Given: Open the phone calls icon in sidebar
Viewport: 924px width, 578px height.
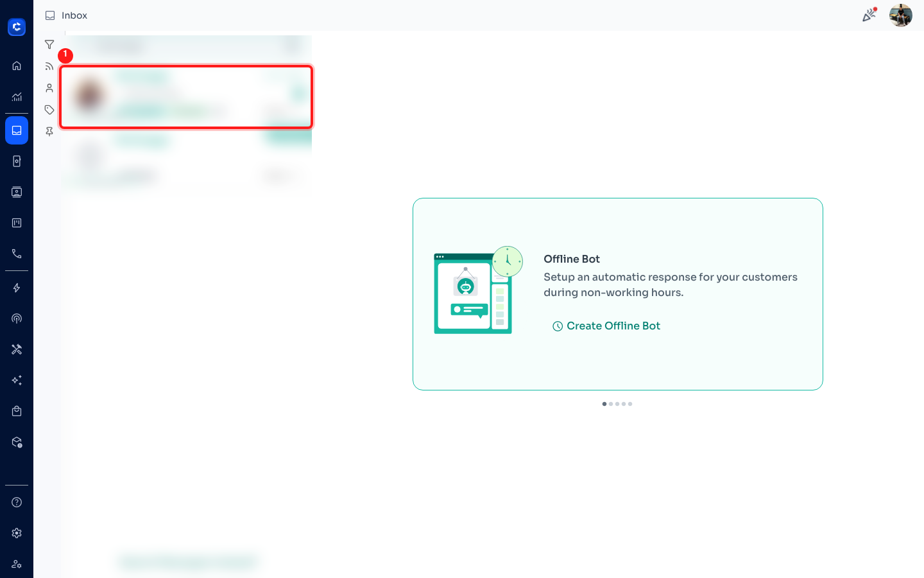Looking at the screenshot, I should 17,254.
